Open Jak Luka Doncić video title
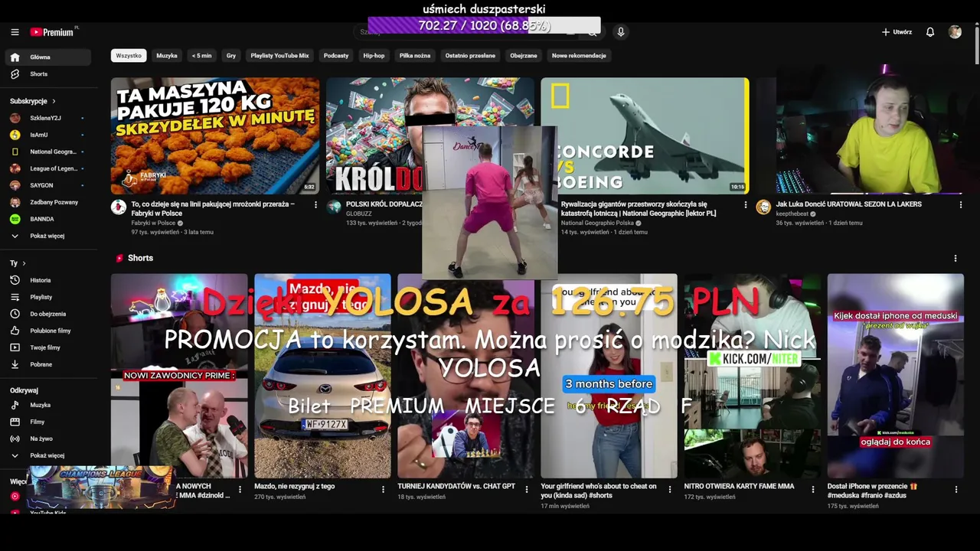 tap(848, 204)
